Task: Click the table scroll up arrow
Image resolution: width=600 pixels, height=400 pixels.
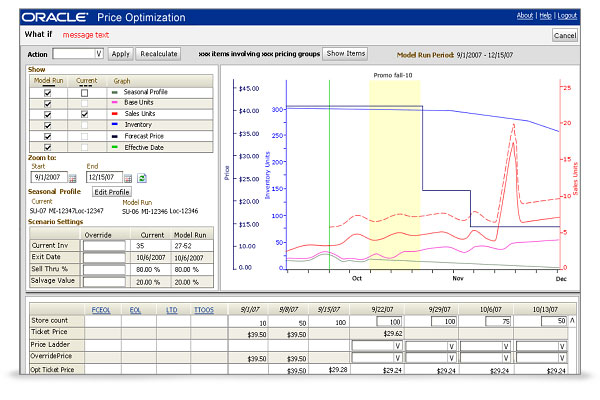Action: (x=572, y=320)
